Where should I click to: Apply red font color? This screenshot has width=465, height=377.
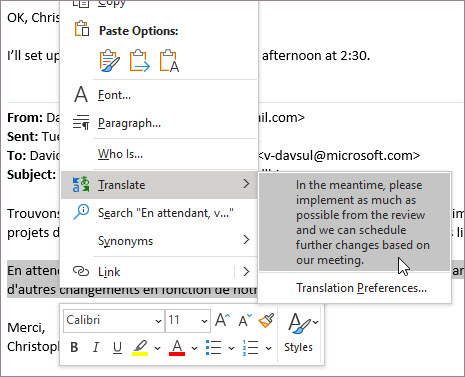coord(177,348)
